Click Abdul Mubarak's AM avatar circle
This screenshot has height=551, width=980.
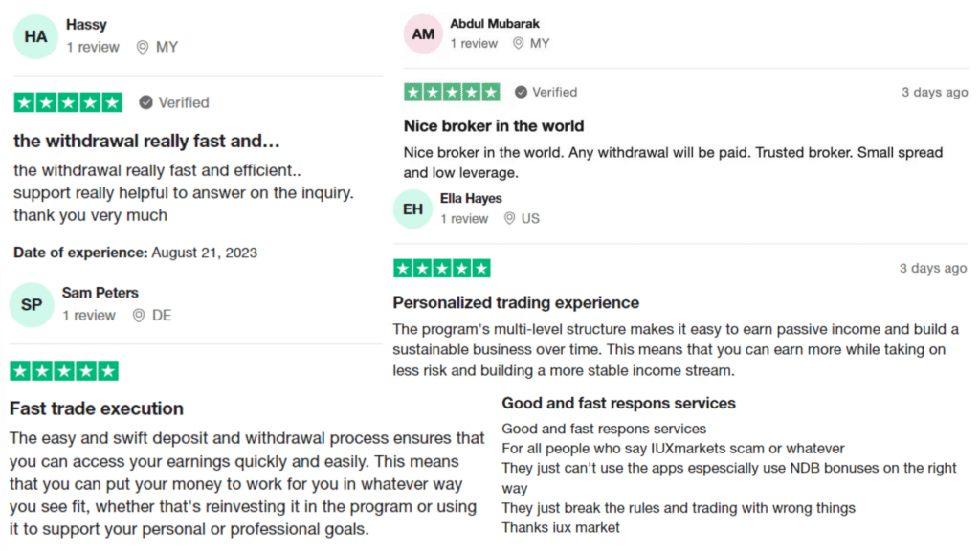click(x=423, y=33)
